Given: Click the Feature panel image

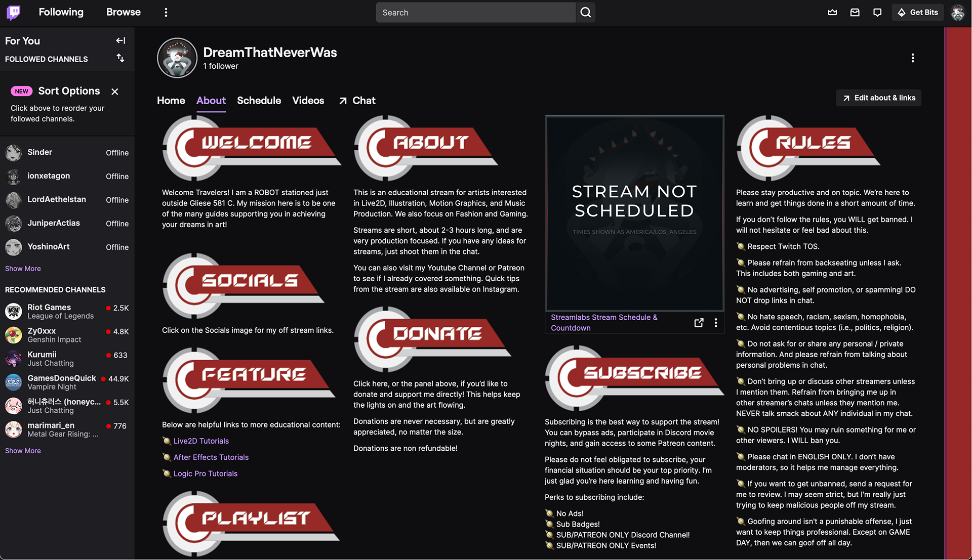Looking at the screenshot, I should click(249, 380).
